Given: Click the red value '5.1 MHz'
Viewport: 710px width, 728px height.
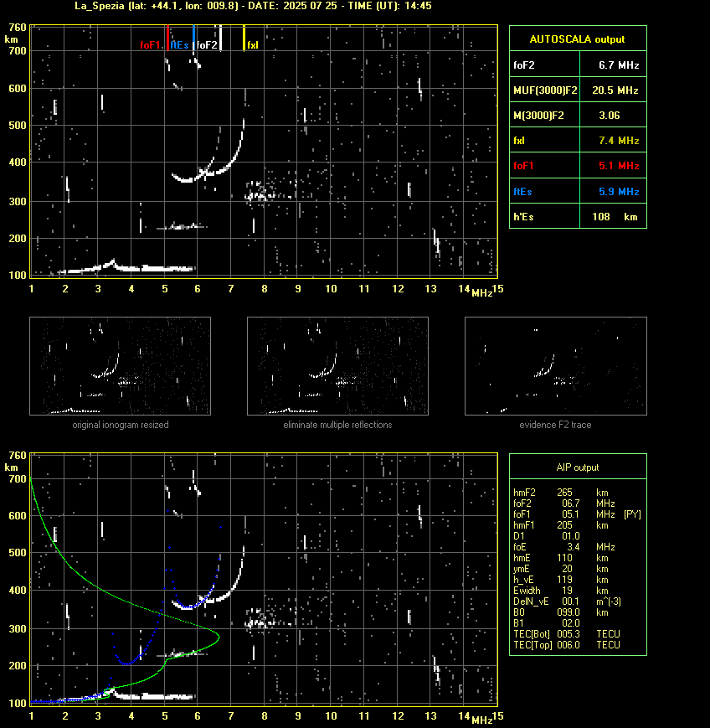Looking at the screenshot, I should pos(619,166).
